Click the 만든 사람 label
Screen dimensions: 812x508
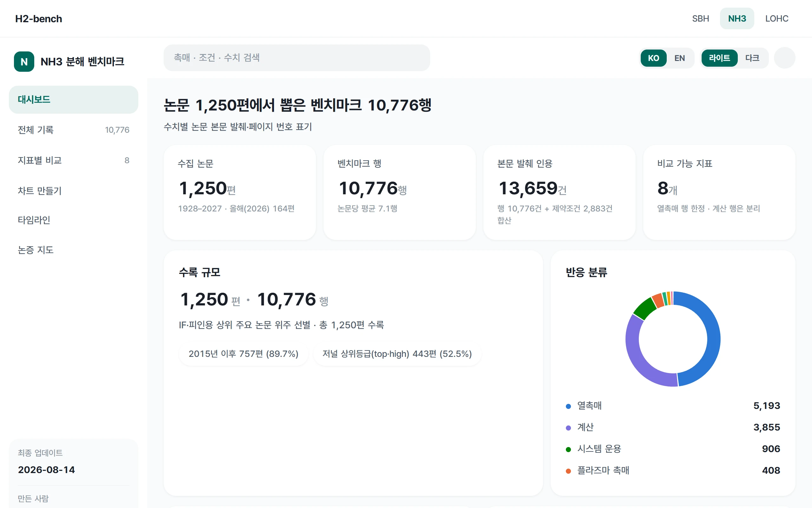pyautogui.click(x=33, y=498)
